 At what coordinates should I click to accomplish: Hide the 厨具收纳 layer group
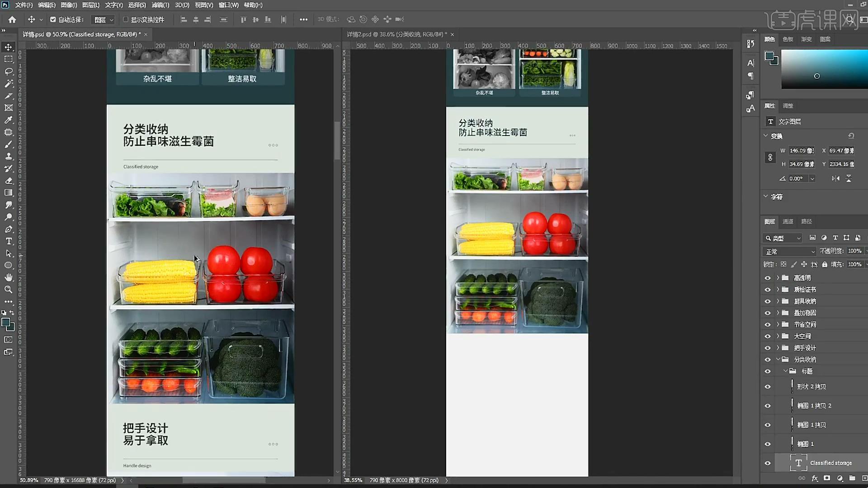pos(768,301)
